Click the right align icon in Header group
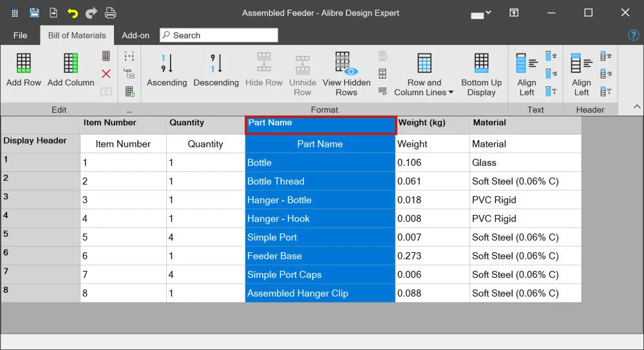The width and height of the screenshot is (644, 350). (x=606, y=74)
